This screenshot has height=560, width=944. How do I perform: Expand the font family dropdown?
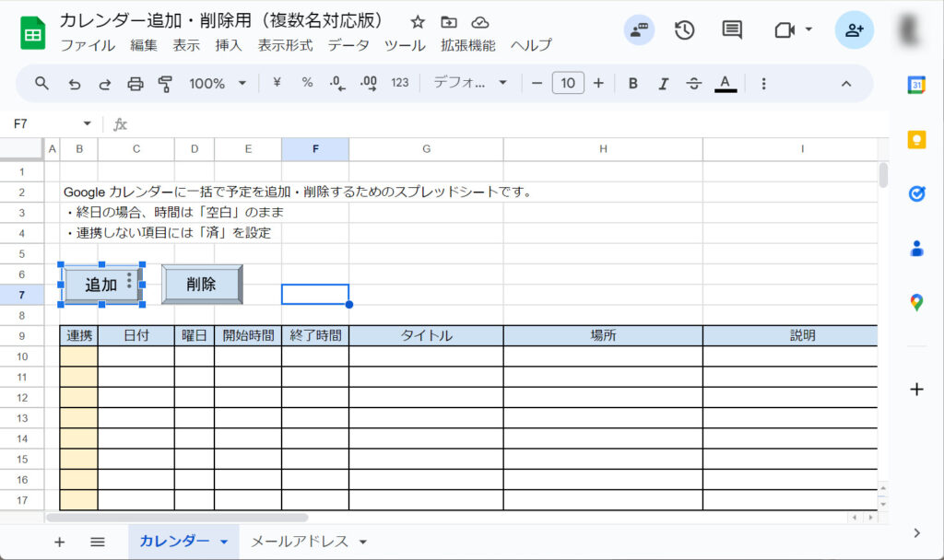(470, 84)
